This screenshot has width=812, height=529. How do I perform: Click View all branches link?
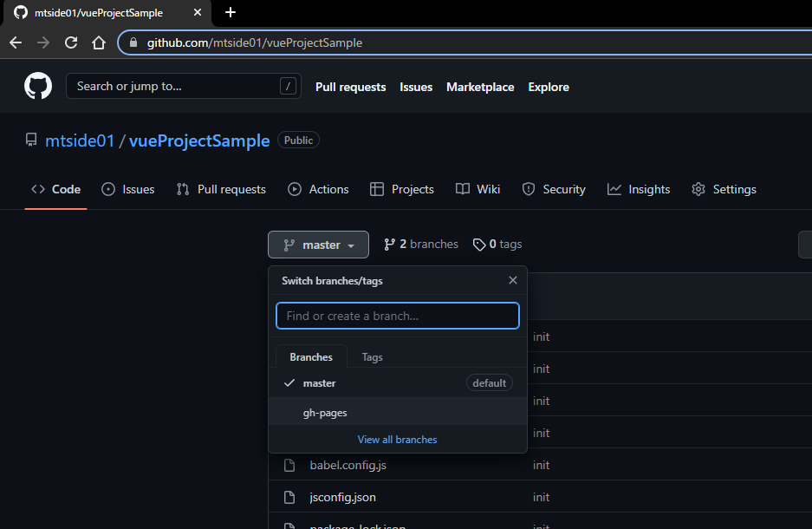[397, 440]
